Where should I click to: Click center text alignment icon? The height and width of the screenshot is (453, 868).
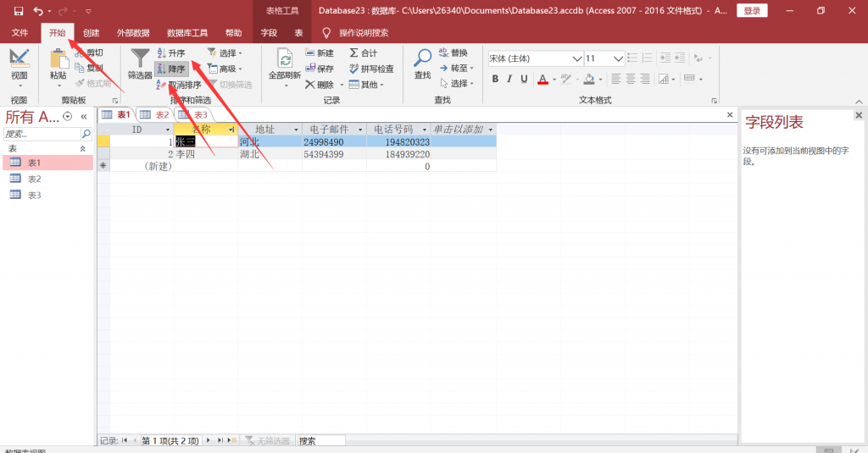coord(630,79)
